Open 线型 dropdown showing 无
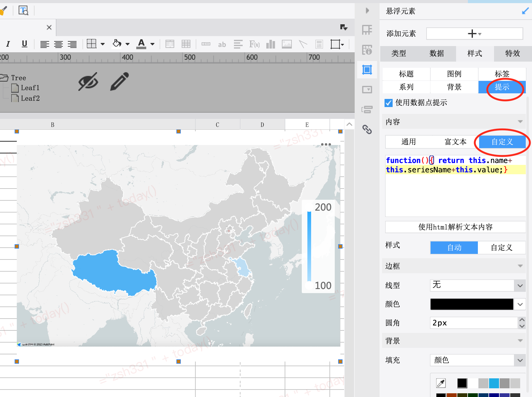This screenshot has height=397, width=532. 478,285
